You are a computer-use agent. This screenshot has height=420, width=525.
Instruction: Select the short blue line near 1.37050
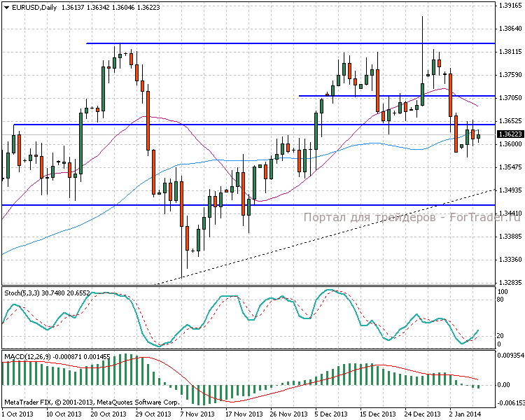[x=397, y=96]
